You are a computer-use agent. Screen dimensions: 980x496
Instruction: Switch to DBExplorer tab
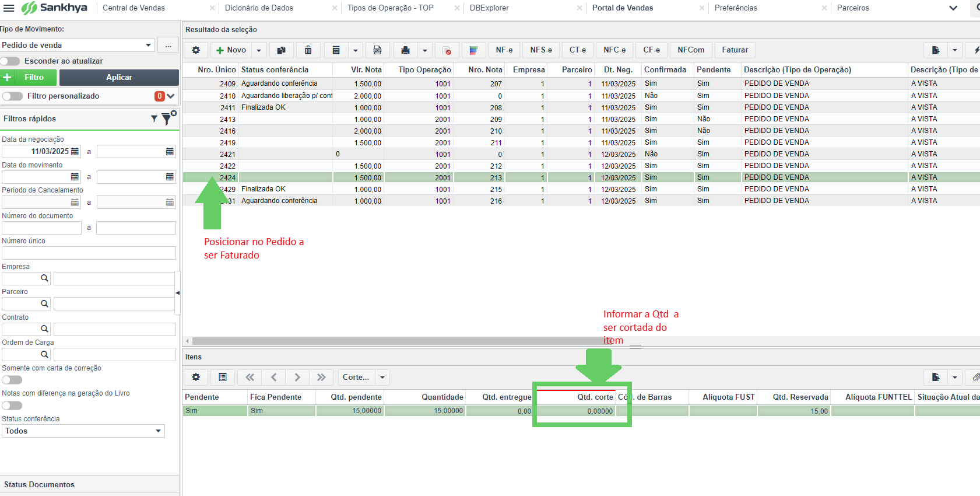click(x=489, y=8)
